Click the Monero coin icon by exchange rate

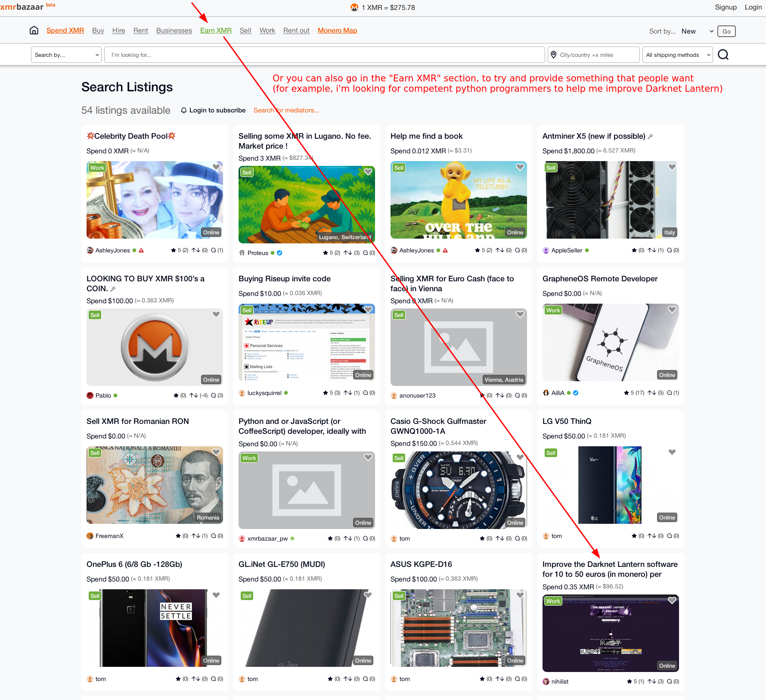coord(354,7)
